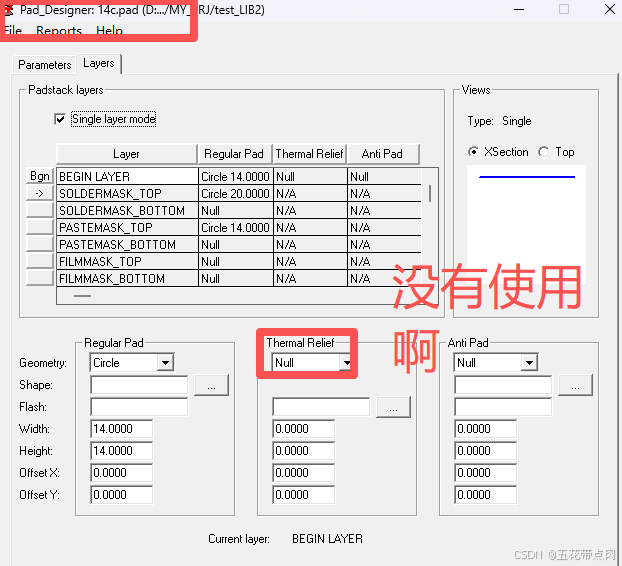Open the Anti Pad geometry dropdown
The width and height of the screenshot is (622, 566).
click(x=529, y=363)
